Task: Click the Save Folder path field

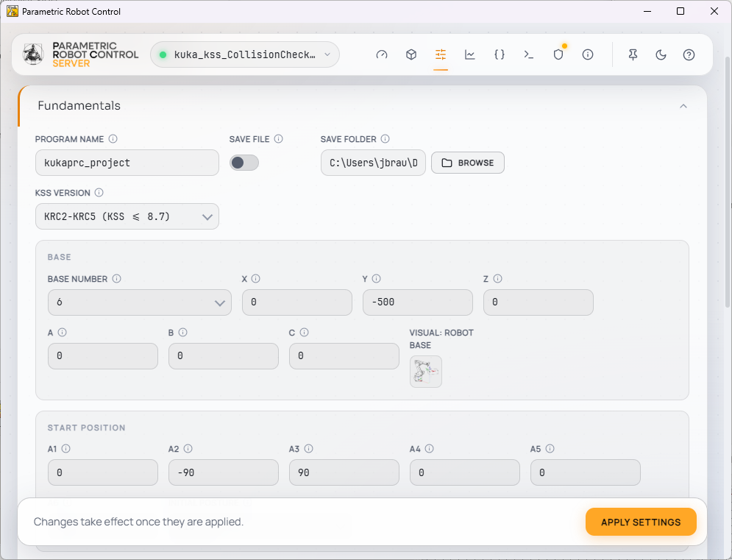Action: [x=373, y=163]
